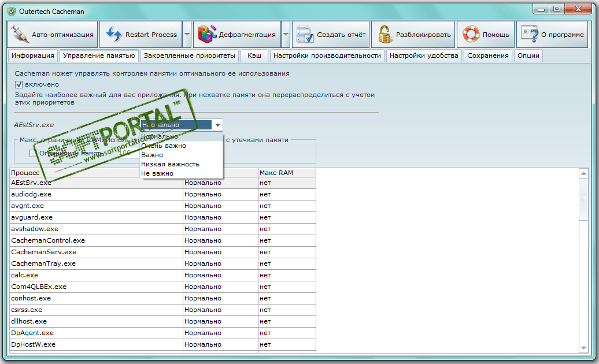Select the DpAgent.exe process row
This screenshot has height=364, width=599.
(162, 333)
